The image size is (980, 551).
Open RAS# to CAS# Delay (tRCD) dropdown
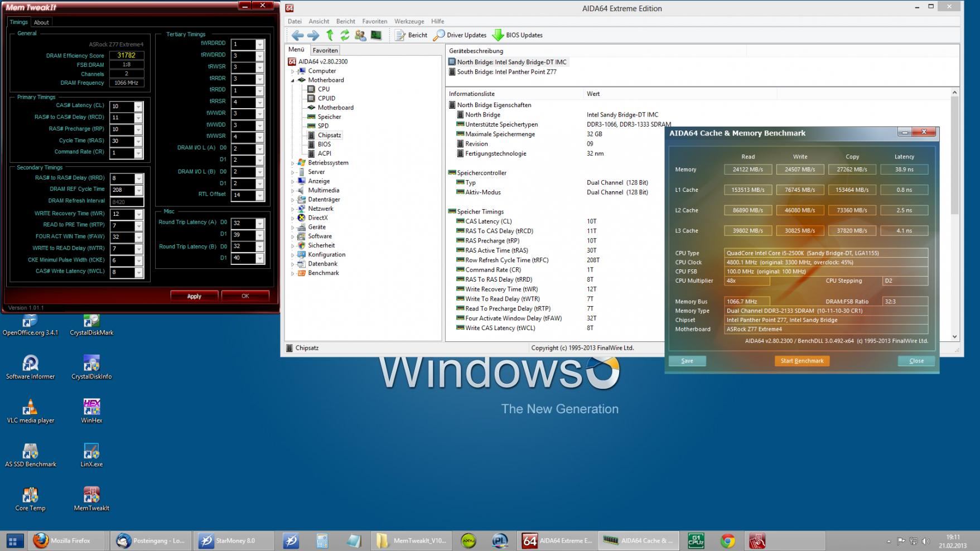[x=138, y=118]
